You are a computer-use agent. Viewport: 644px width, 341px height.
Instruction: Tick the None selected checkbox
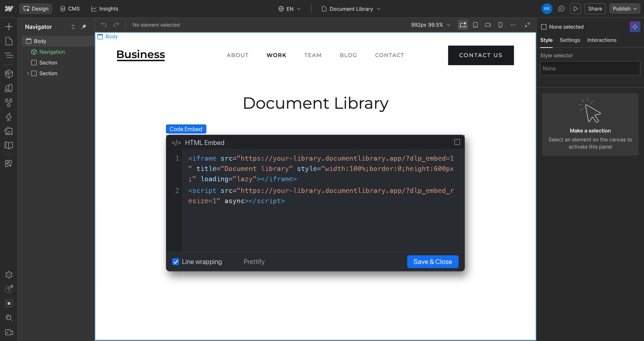544,27
